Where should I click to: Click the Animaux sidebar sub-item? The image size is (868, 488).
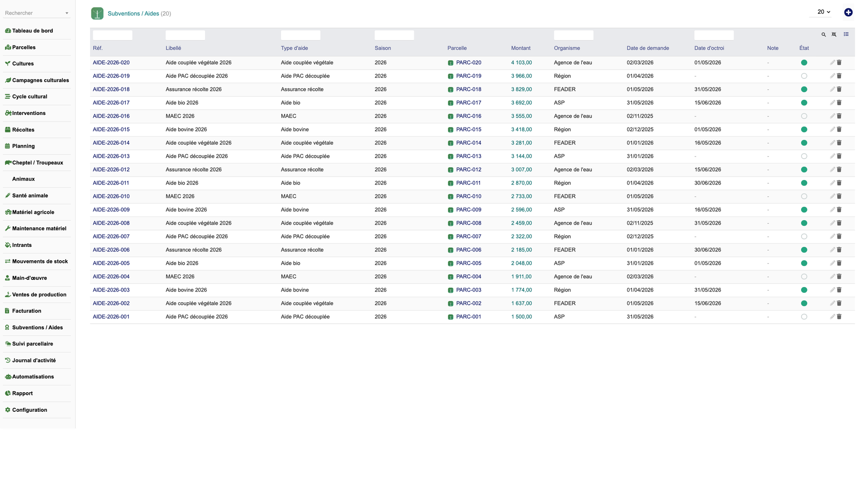pyautogui.click(x=23, y=179)
